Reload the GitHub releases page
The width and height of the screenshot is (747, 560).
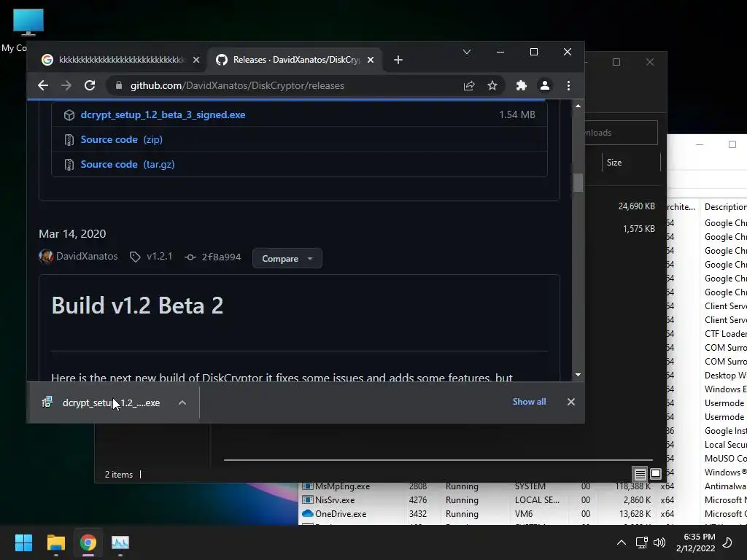pyautogui.click(x=90, y=86)
